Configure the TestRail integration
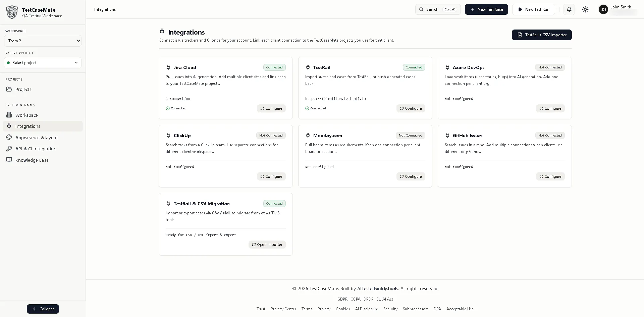The image size is (644, 317). pos(411,108)
